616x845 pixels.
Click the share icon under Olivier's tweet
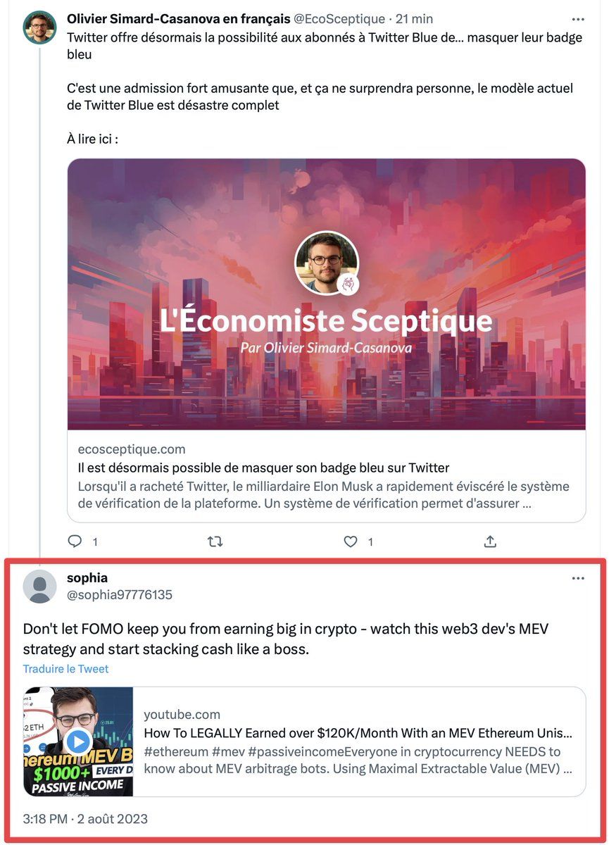491,542
